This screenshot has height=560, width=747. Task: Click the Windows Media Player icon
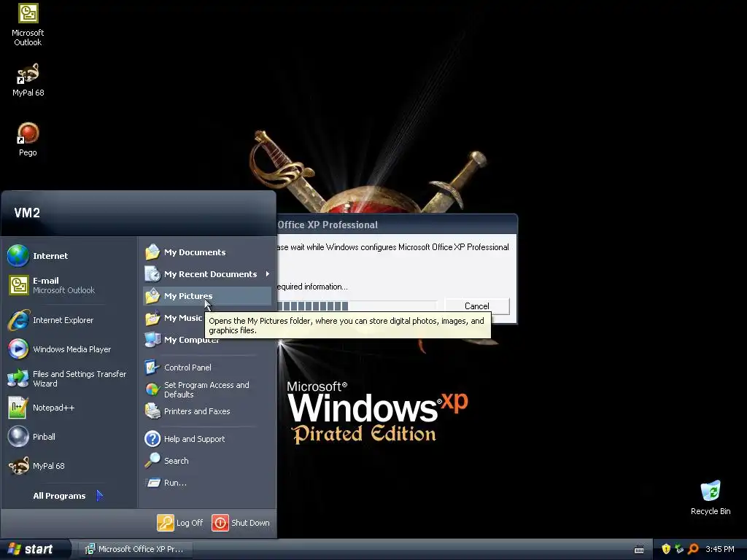(x=18, y=349)
